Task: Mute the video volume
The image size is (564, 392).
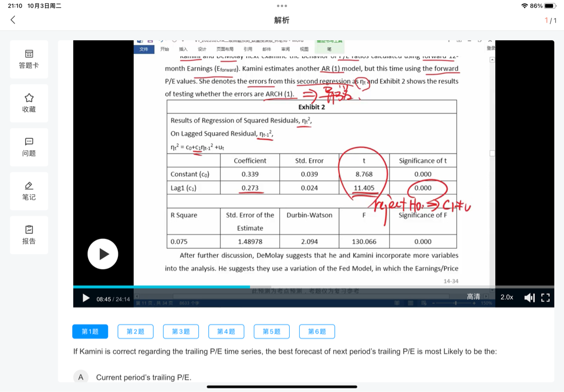Action: (x=529, y=298)
